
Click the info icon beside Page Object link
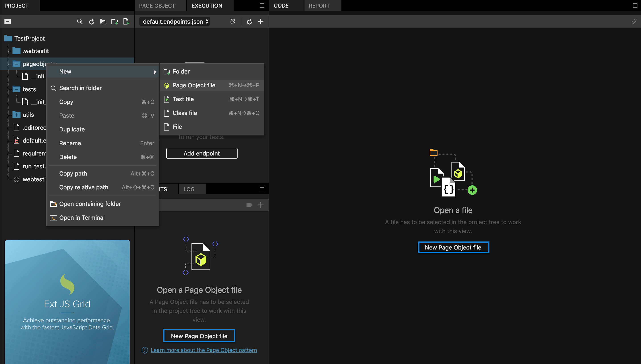(x=145, y=350)
